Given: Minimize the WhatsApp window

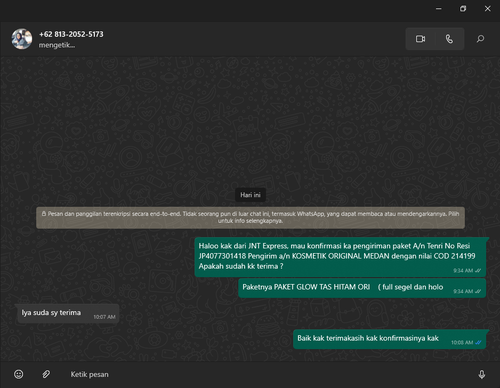Looking at the screenshot, I should click(439, 9).
